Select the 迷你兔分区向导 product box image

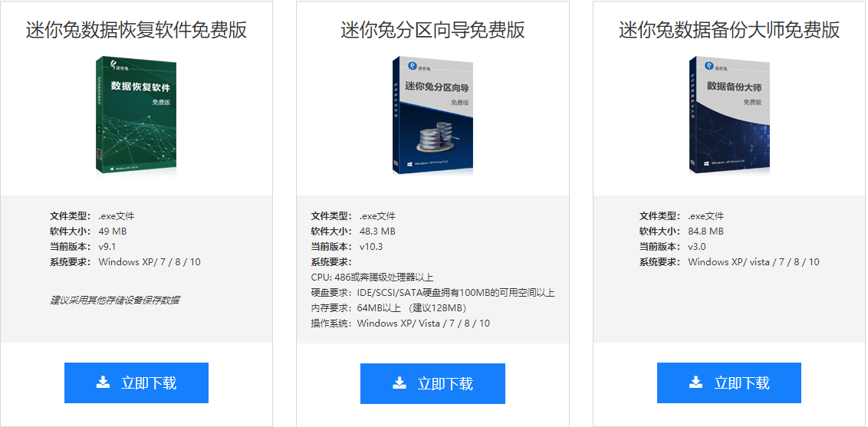[x=433, y=116]
